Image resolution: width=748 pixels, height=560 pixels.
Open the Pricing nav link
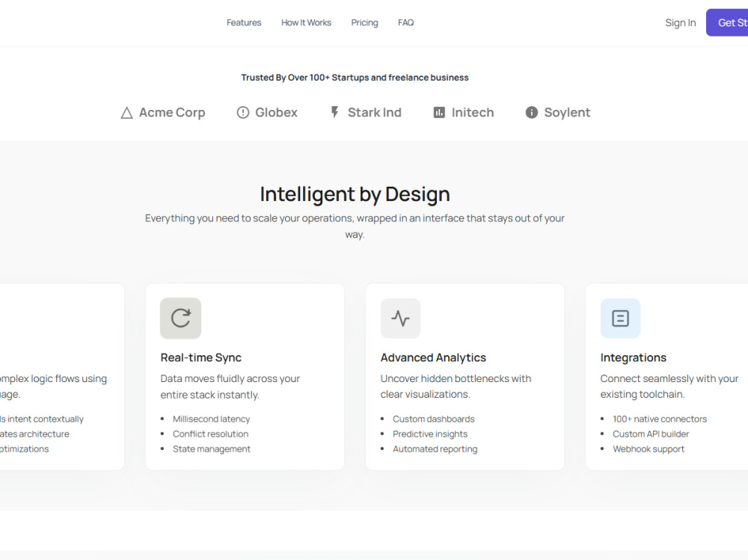[x=364, y=22]
